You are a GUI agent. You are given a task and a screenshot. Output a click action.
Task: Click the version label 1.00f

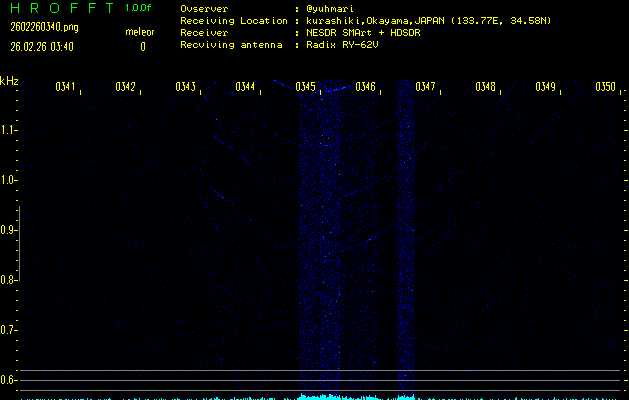point(138,8)
